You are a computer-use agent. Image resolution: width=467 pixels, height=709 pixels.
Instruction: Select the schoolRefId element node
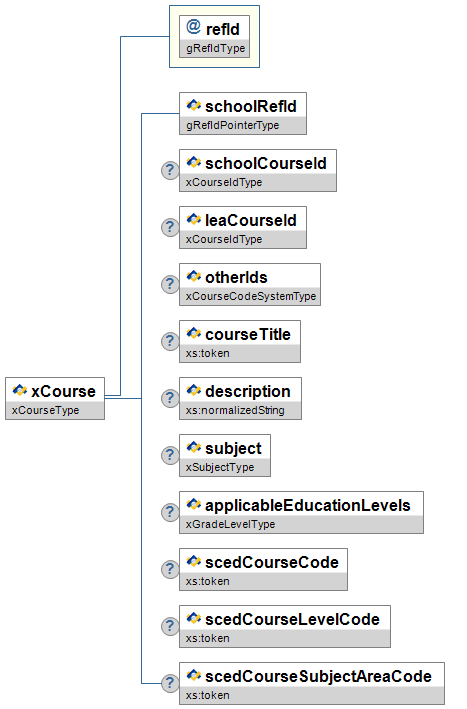(x=243, y=113)
